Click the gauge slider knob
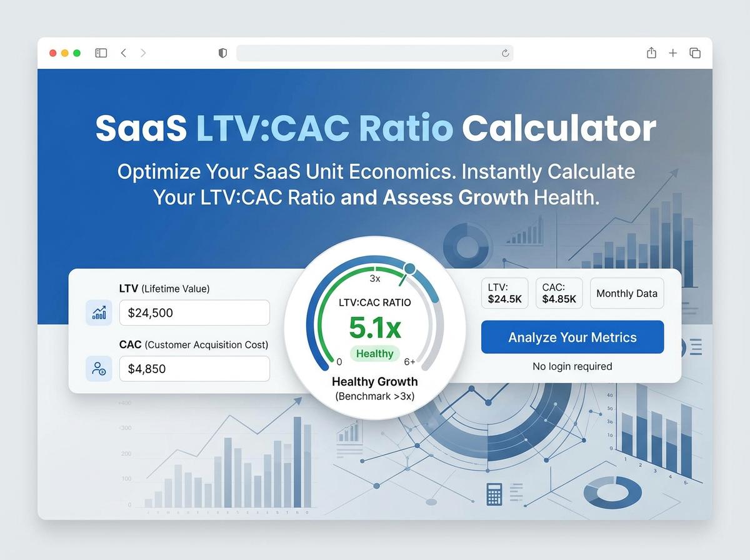The image size is (750, 560). 410,269
